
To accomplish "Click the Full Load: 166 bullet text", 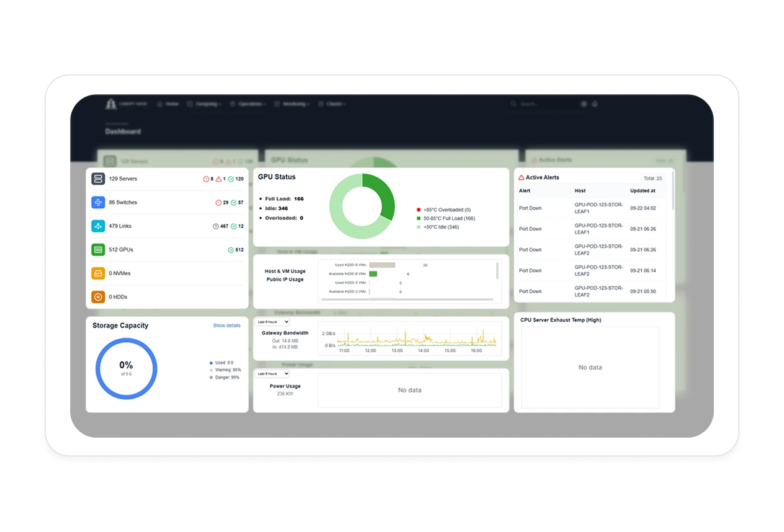I will pyautogui.click(x=284, y=199).
